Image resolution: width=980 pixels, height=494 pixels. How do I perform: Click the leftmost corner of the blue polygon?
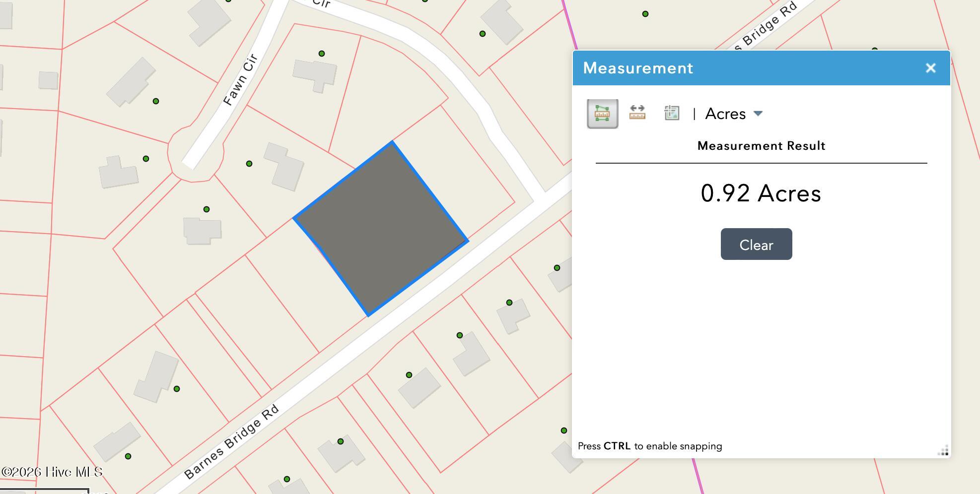pos(294,218)
